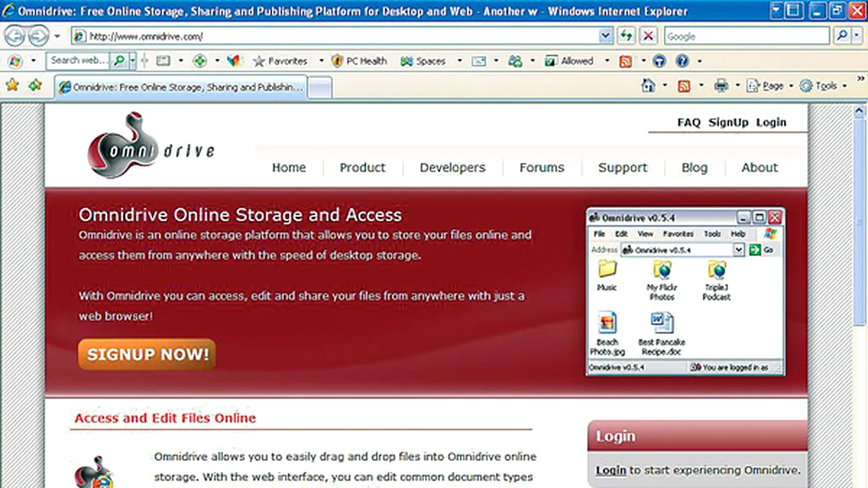Click the Omnidrive logo
The width and height of the screenshot is (868, 488).
[x=151, y=145]
